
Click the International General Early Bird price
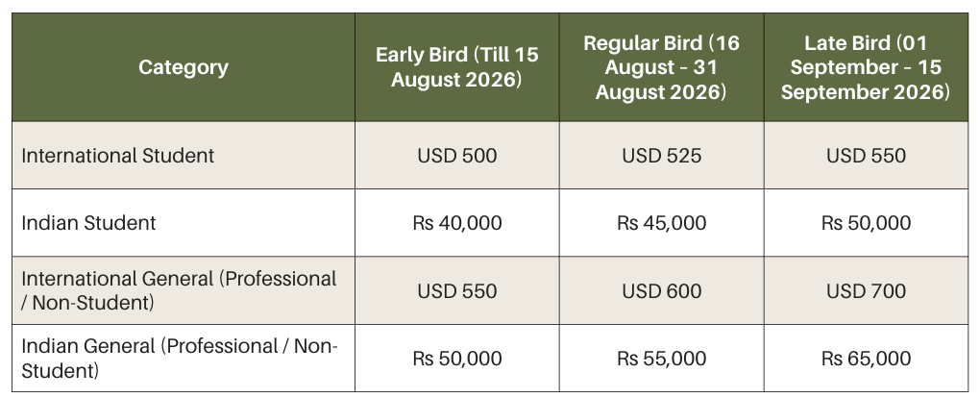coord(457,290)
